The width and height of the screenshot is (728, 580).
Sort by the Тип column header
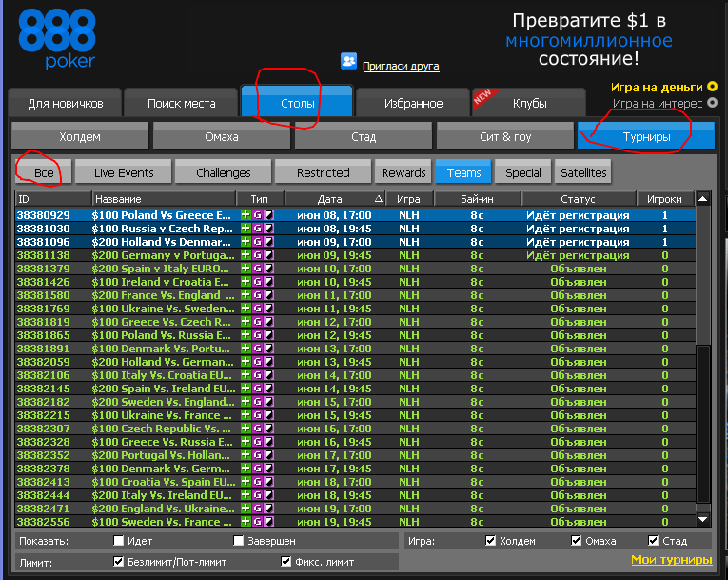(260, 199)
